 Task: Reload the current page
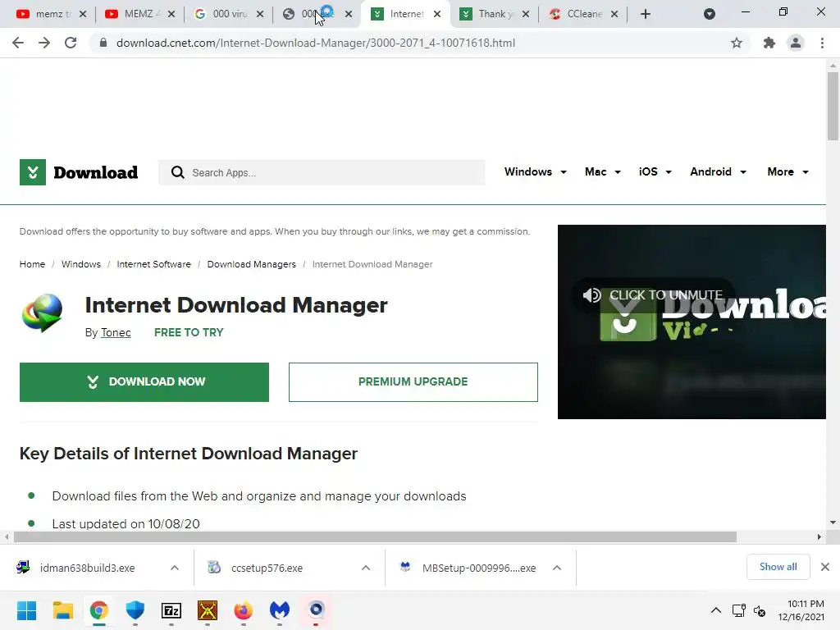pyautogui.click(x=71, y=43)
